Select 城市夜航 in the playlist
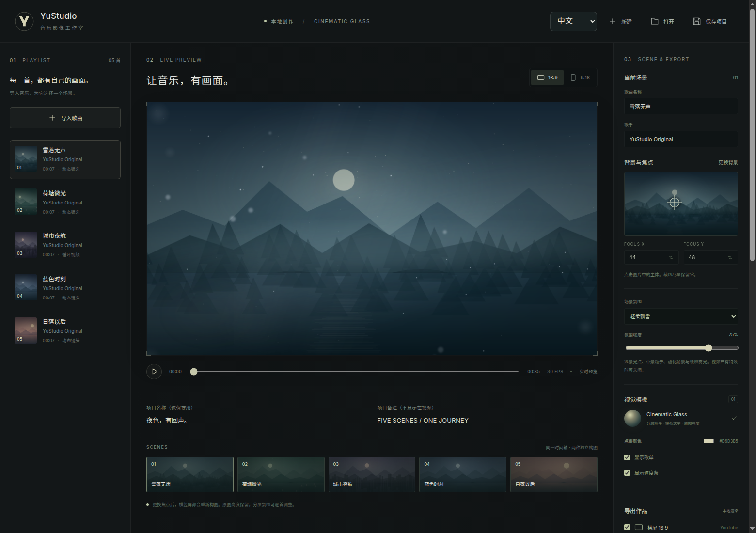The image size is (756, 533). coord(65,245)
